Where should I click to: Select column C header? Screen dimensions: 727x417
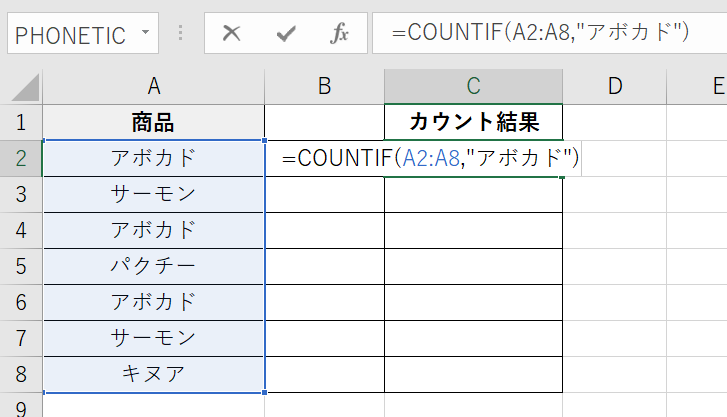coord(473,87)
